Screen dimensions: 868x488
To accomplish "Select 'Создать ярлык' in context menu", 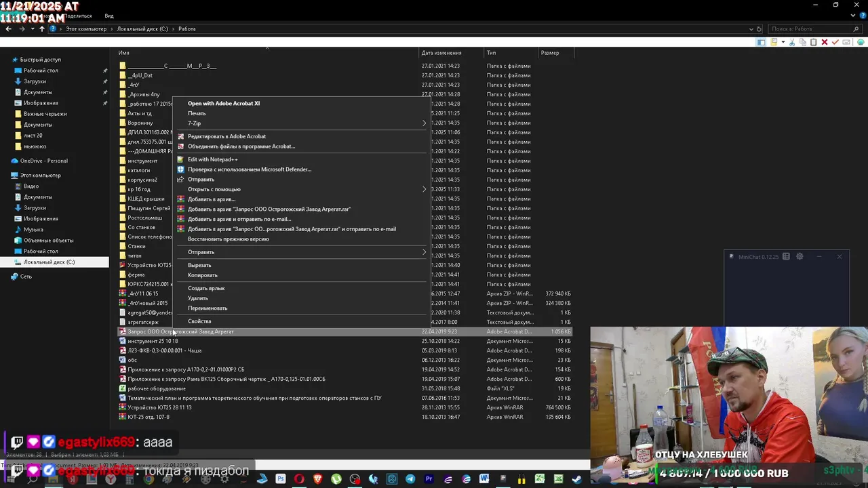I will click(x=206, y=288).
